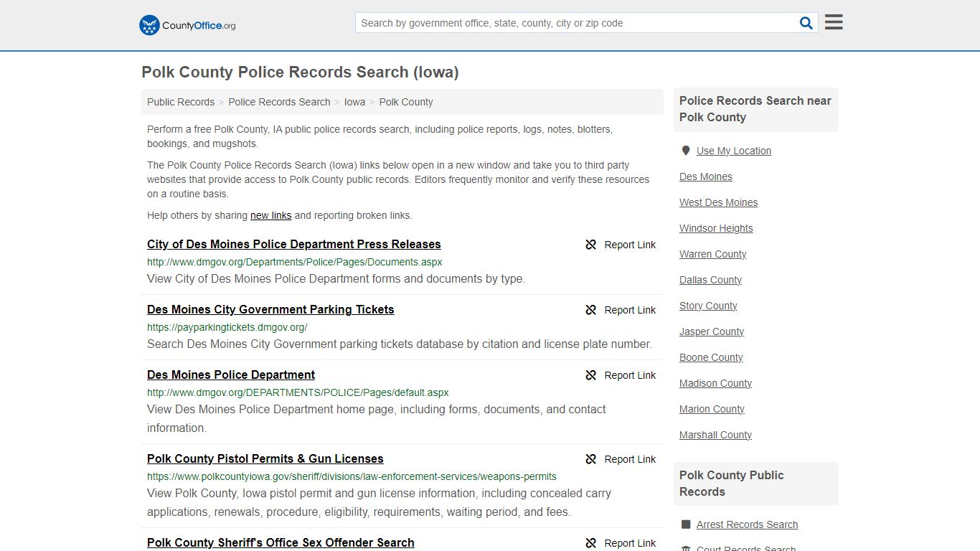Open Des Moines Police Department link
This screenshot has width=980, height=551.
[231, 375]
